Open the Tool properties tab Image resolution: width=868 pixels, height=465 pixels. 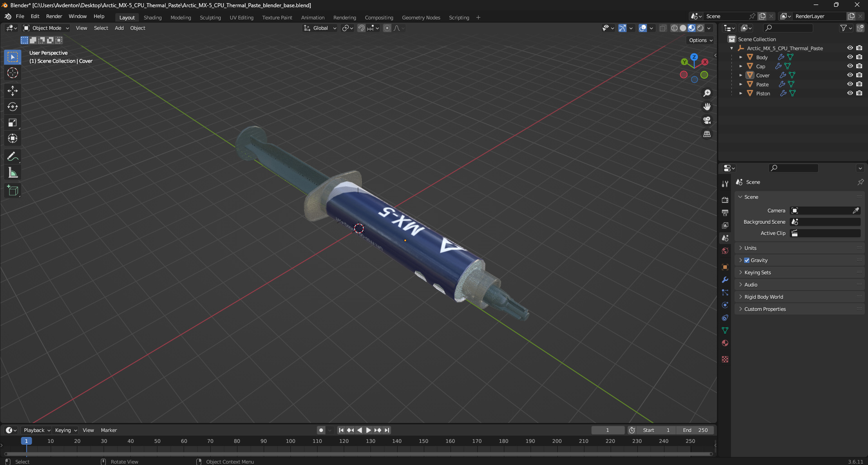725,184
